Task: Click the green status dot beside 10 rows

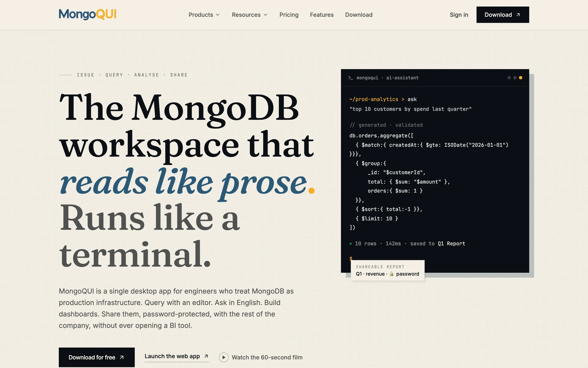Action: (x=351, y=244)
